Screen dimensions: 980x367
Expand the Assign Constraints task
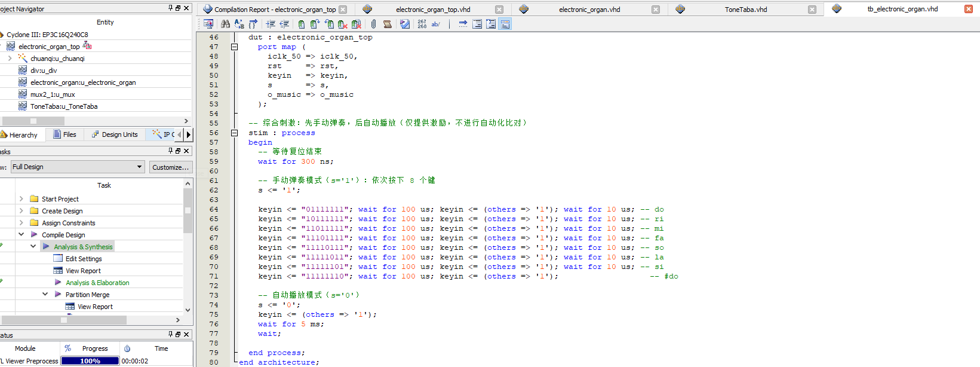[x=21, y=223]
